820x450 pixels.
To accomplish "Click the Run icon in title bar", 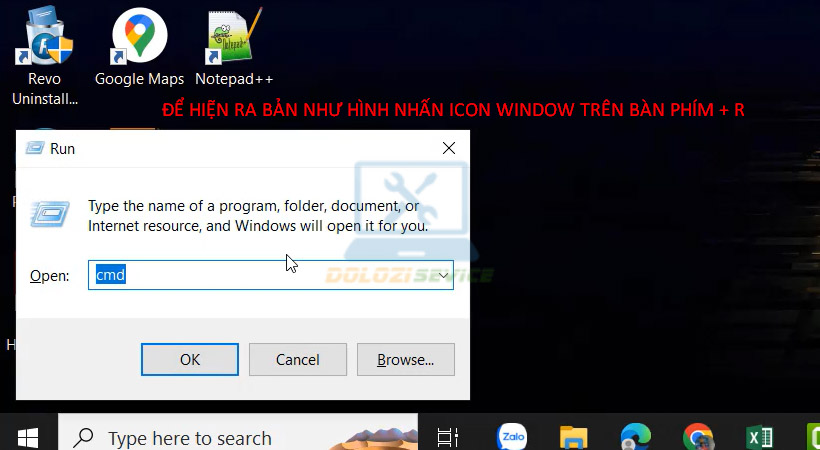I will pyautogui.click(x=35, y=149).
